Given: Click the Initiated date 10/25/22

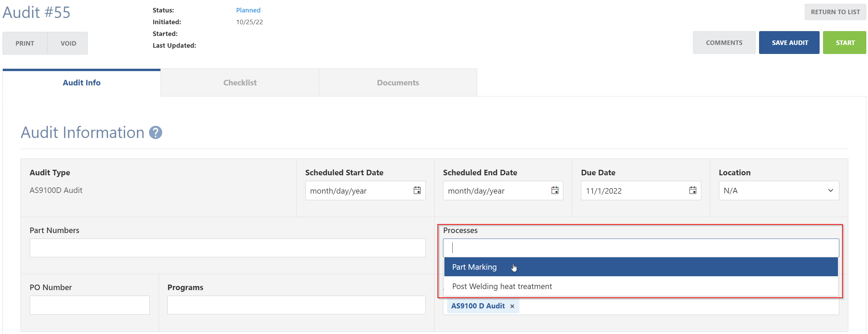Looking at the screenshot, I should click(x=249, y=22).
